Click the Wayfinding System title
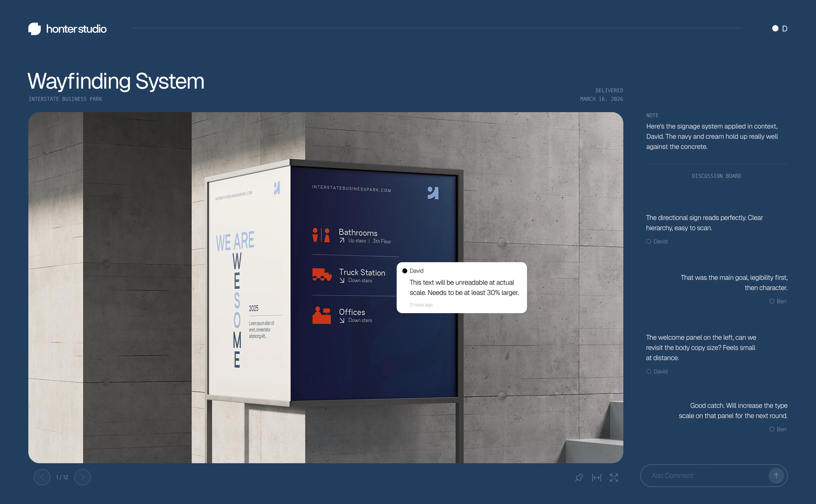The image size is (816, 504). click(116, 81)
